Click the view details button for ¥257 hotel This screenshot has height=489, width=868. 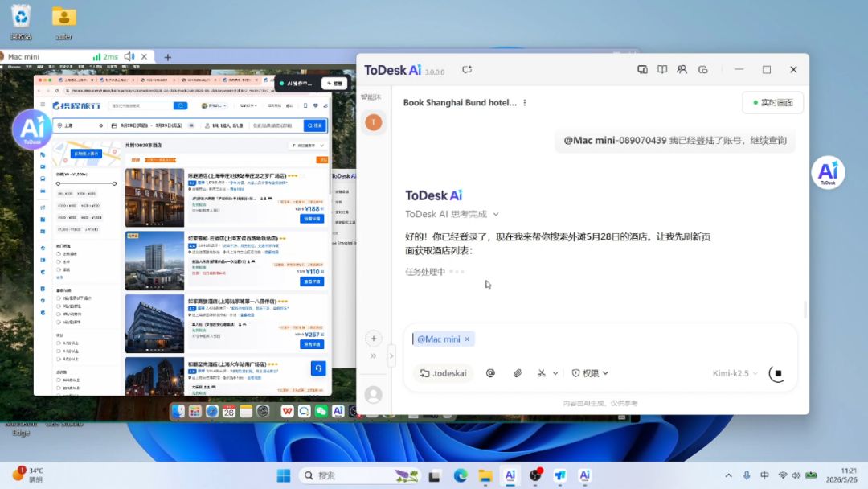[312, 344]
